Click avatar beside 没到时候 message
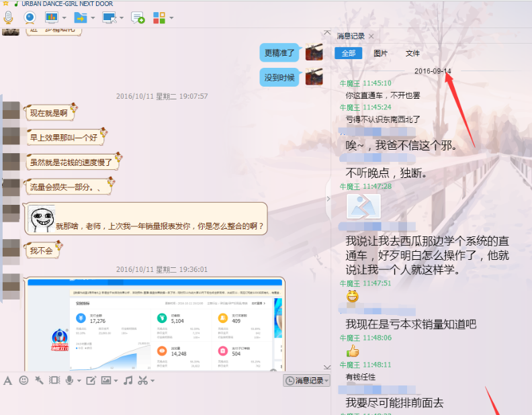 (x=314, y=77)
